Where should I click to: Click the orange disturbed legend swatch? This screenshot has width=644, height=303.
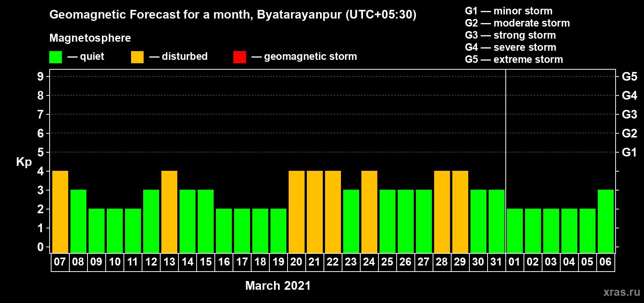click(137, 57)
